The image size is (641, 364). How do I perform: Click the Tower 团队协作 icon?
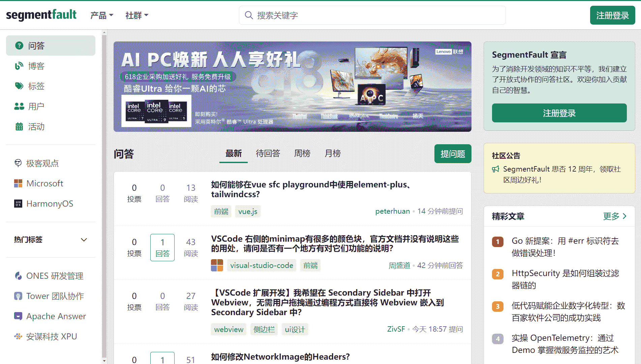click(x=18, y=296)
